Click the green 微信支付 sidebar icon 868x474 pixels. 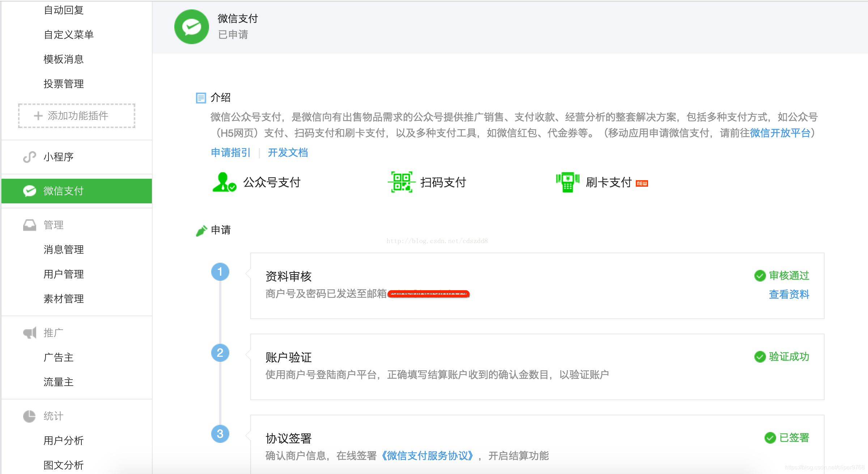tap(30, 191)
